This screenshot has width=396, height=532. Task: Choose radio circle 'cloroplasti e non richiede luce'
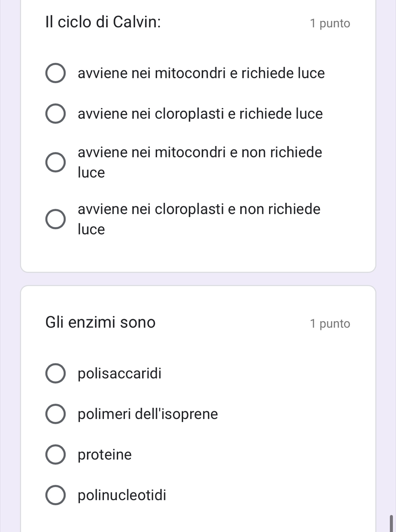click(x=55, y=219)
